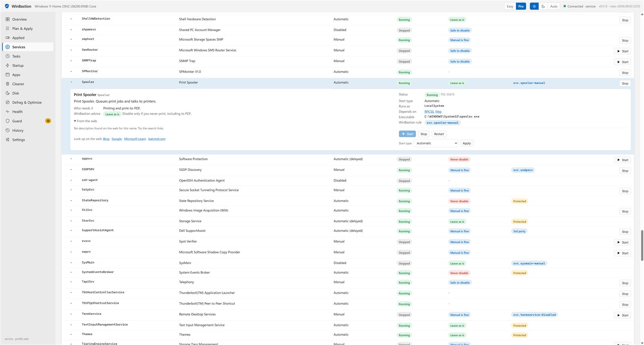
Task: Expand the sppsvc service row
Action: [x=71, y=159]
